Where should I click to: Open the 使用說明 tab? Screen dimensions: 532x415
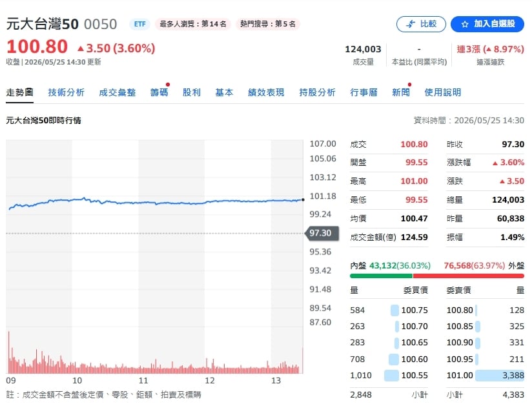[443, 92]
